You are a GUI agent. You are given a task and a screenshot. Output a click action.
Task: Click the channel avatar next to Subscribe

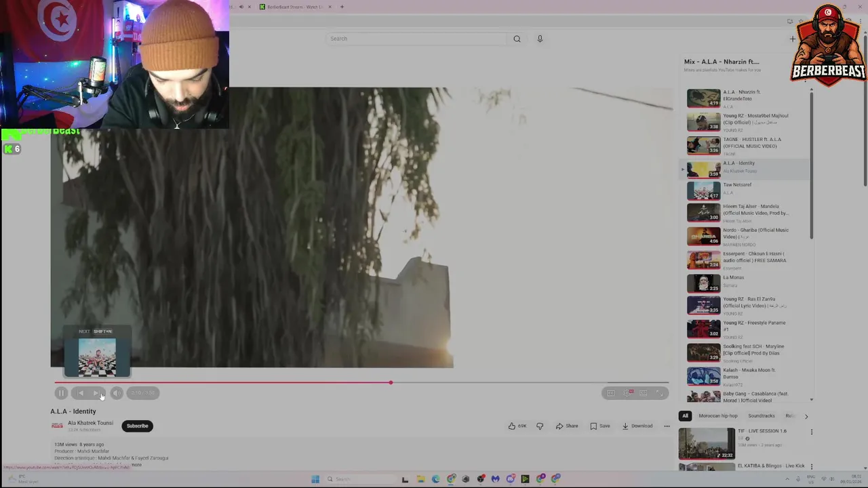57,426
